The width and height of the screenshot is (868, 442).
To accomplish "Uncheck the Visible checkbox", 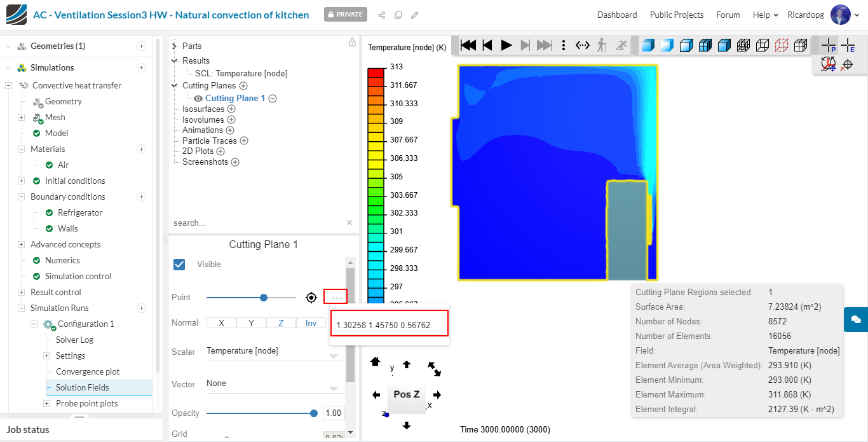I will 180,264.
